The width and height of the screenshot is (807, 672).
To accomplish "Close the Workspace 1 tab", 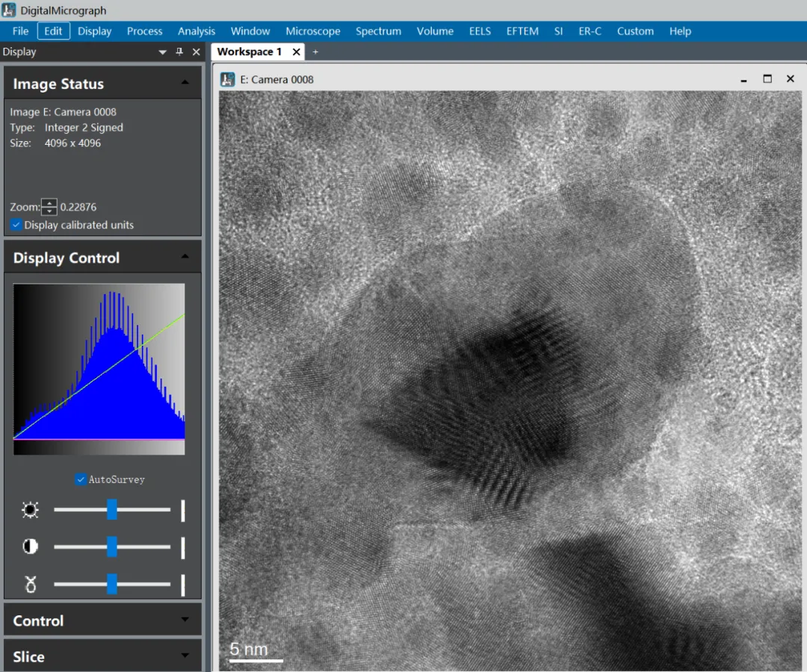I will click(x=297, y=52).
